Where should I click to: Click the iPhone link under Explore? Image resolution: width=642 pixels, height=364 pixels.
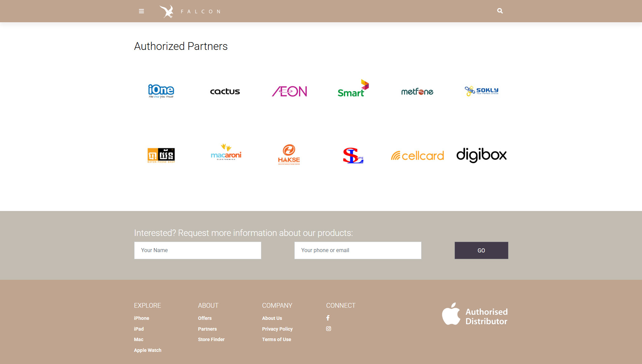point(141,318)
